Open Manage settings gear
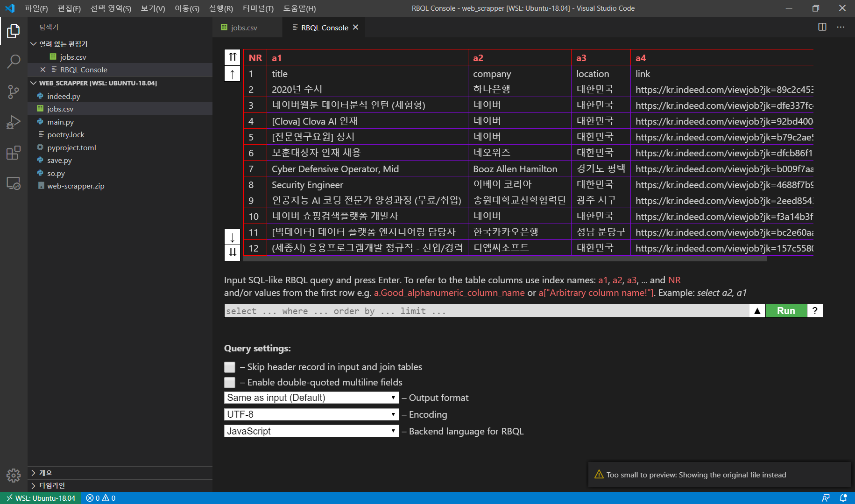This screenshot has height=504, width=855. tap(14, 476)
